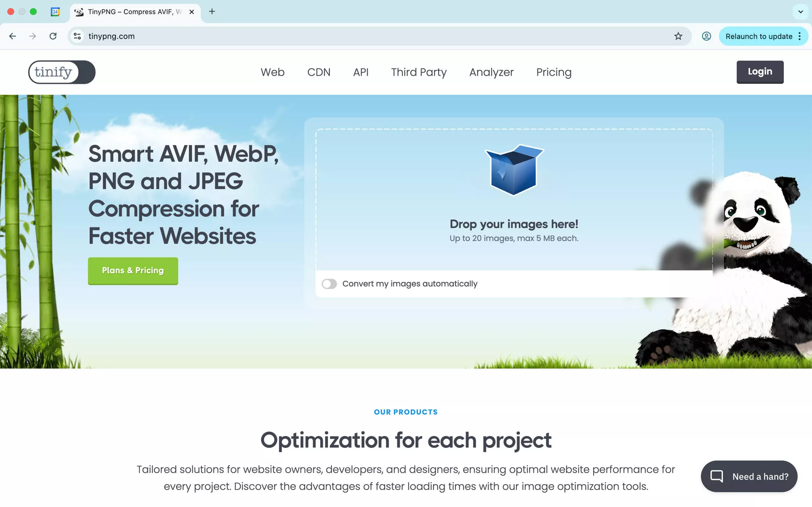
Task: Click the Up to 20 images text
Action: coord(514,238)
